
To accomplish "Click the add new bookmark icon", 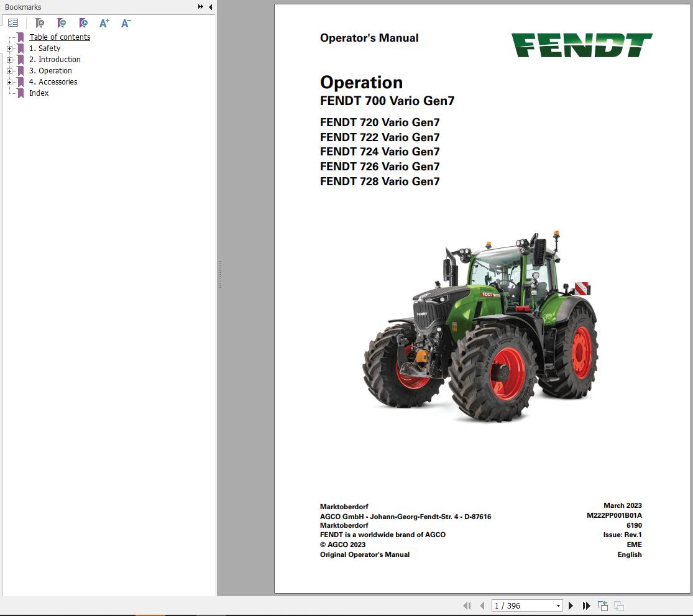I will click(x=62, y=23).
